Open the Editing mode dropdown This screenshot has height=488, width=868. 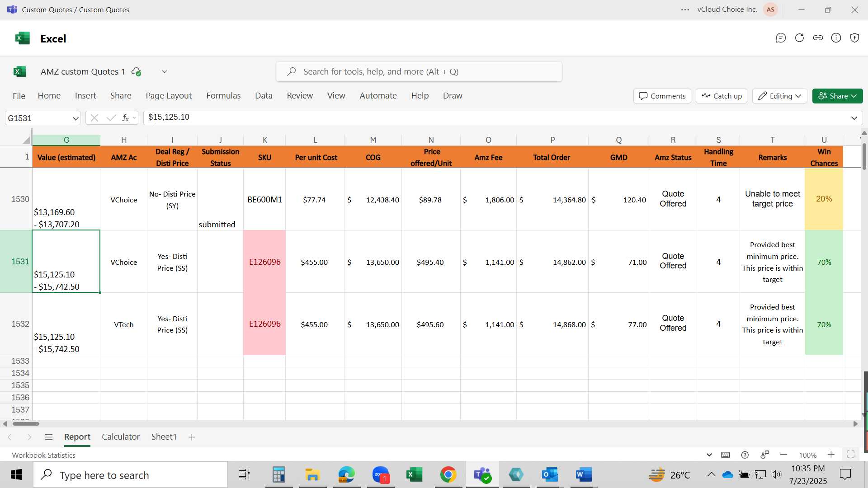pyautogui.click(x=780, y=96)
